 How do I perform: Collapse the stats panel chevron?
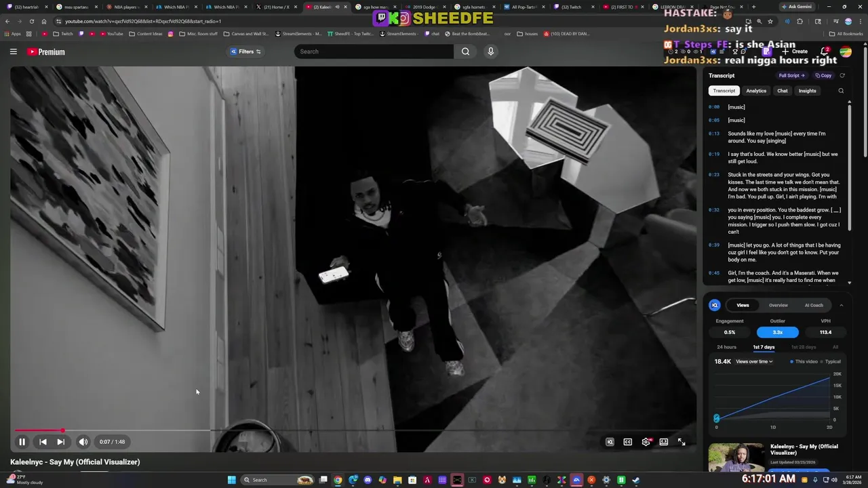842,305
